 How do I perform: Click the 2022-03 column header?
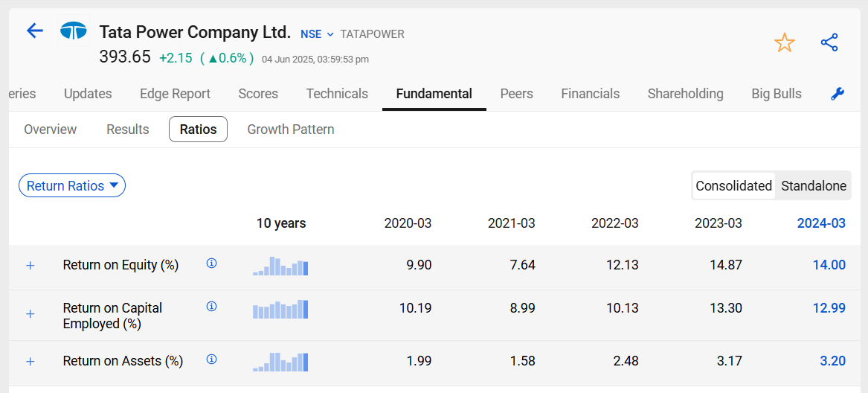pyautogui.click(x=614, y=223)
